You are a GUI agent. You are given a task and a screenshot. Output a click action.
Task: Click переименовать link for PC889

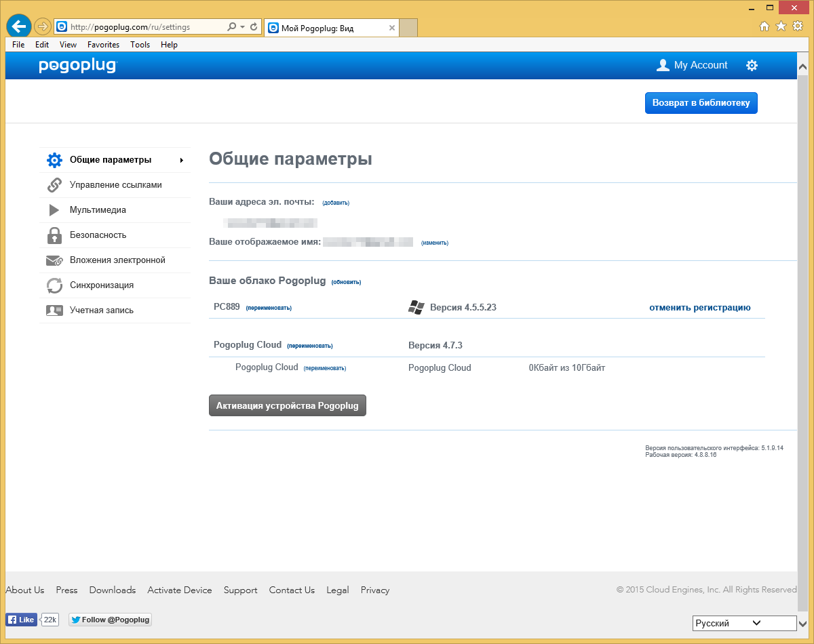(x=269, y=308)
